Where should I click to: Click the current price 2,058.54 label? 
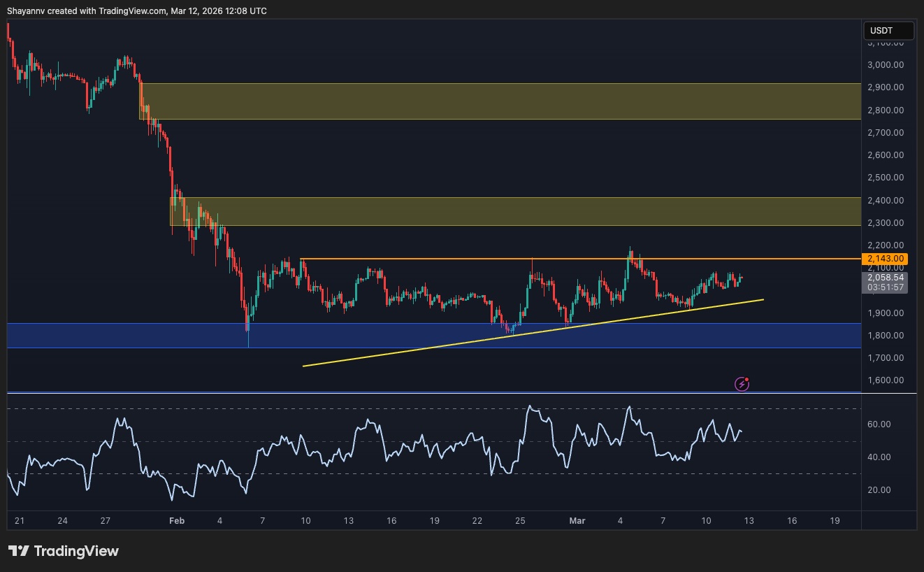tap(888, 278)
